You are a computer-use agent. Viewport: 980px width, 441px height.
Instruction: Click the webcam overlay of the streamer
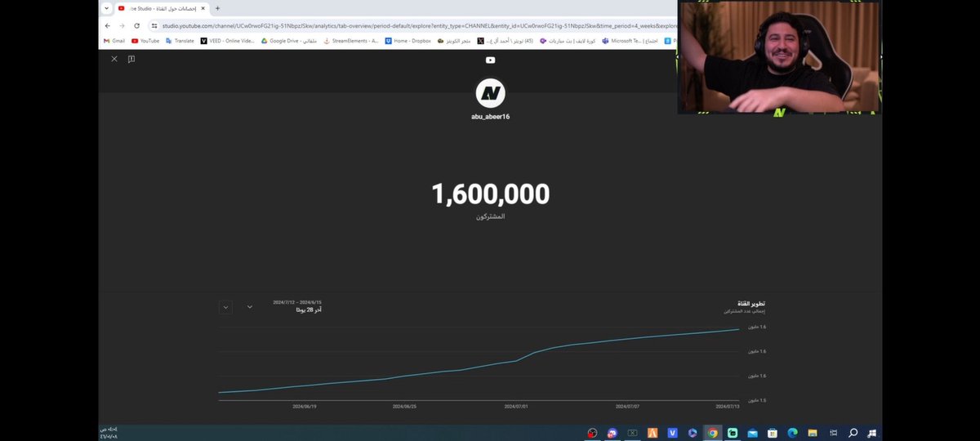coord(779,56)
